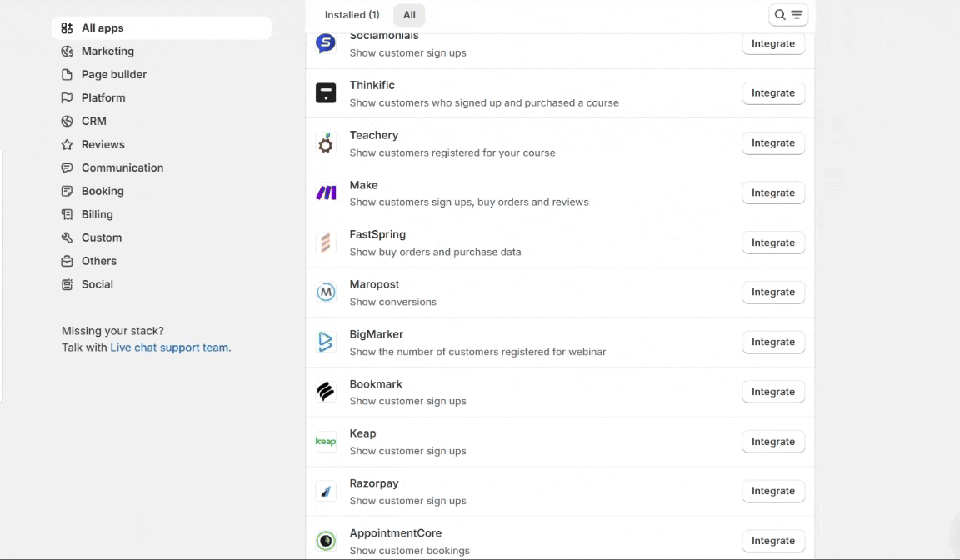Click the Platform flag icon
Viewport: 960px width, 560px height.
click(67, 98)
